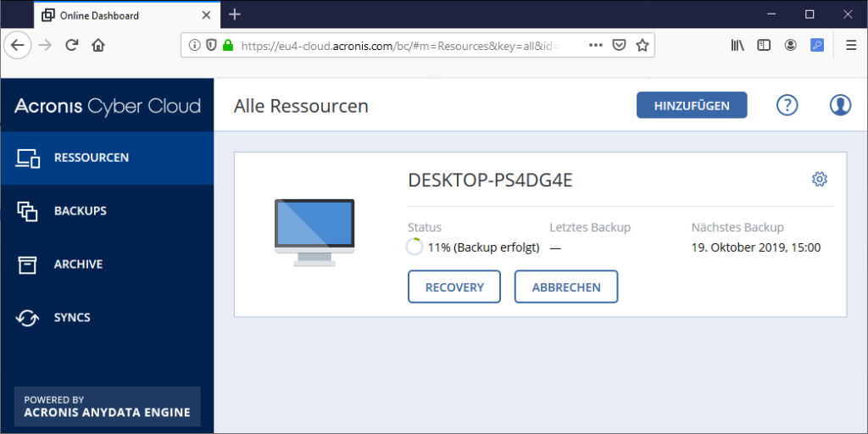
Task: Click the Ressourcen devices icon
Action: pyautogui.click(x=27, y=159)
